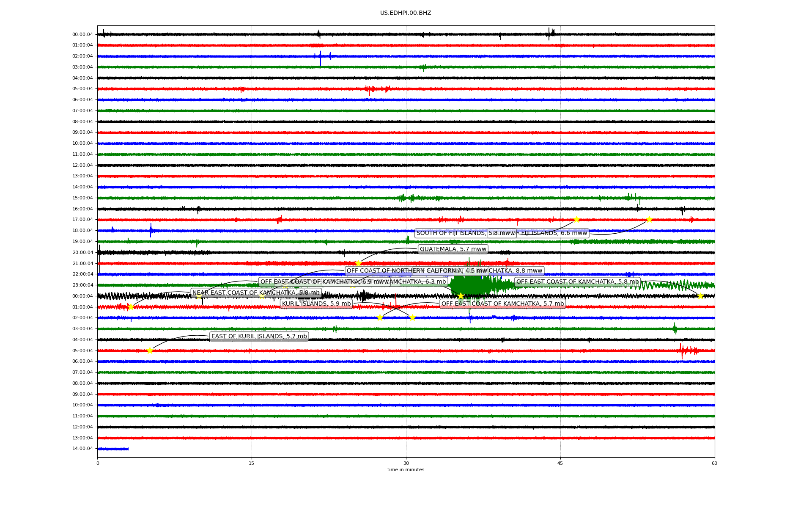
Task: Click the star for Near East Coast Kamchatka 5.8 mb
Action: tap(131, 307)
